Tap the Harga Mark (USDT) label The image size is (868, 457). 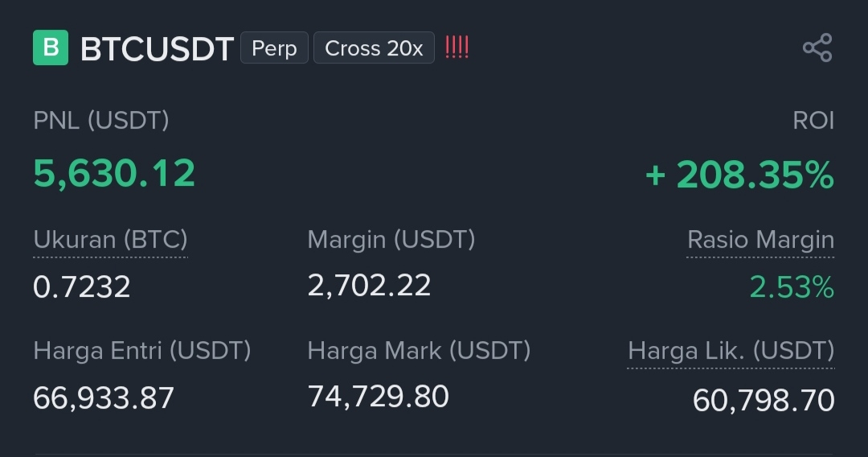click(x=419, y=351)
